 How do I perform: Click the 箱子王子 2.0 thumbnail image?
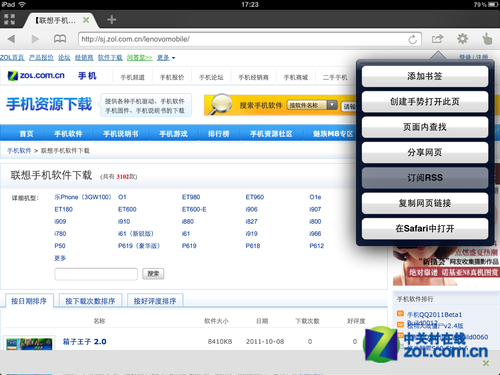coord(29,343)
